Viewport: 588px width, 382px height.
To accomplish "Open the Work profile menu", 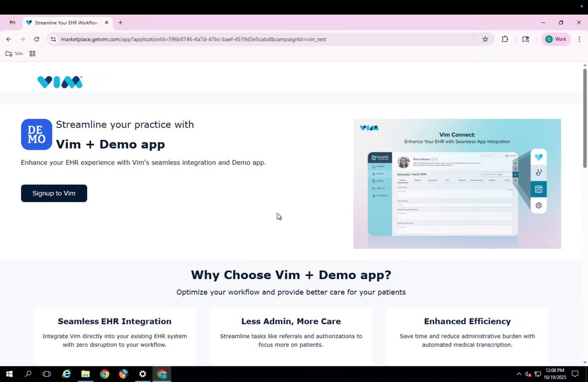I will click(x=556, y=39).
